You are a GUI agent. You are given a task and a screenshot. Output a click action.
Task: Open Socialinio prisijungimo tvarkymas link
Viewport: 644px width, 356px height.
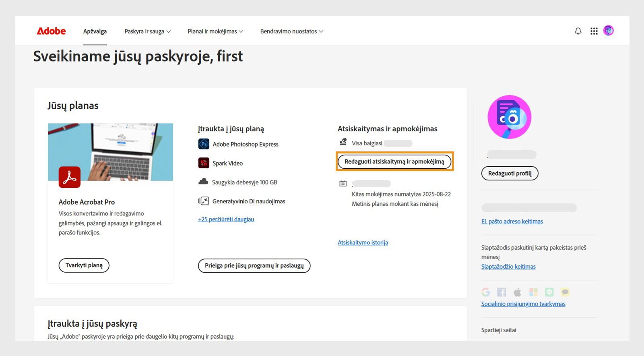pos(523,304)
